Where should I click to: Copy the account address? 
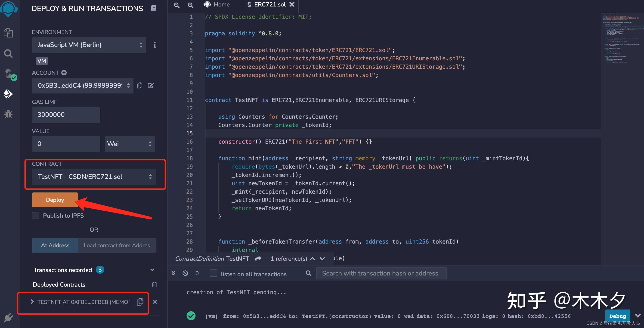[139, 85]
